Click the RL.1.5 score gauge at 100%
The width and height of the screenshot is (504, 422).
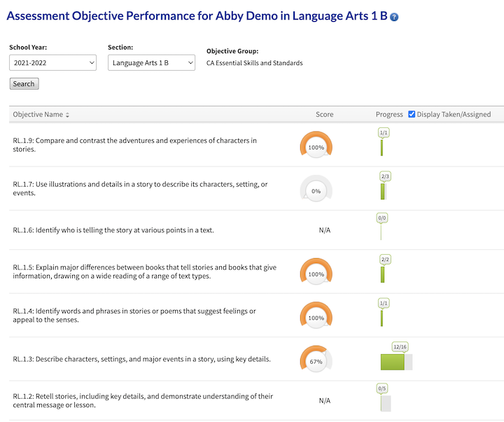click(x=316, y=273)
